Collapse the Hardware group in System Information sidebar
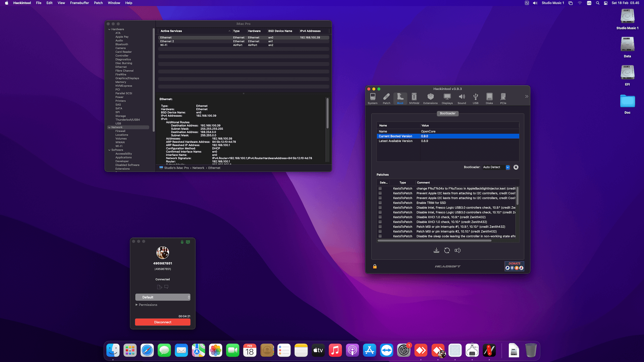 (x=109, y=29)
